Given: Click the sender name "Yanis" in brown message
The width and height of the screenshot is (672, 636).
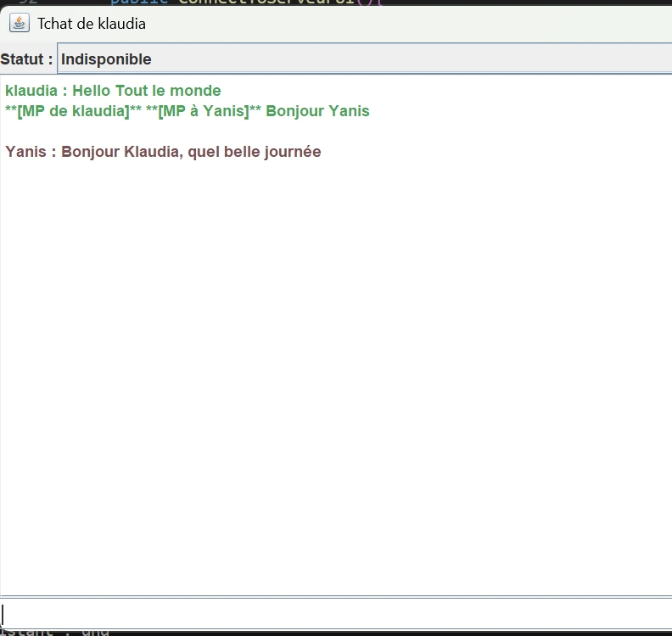Looking at the screenshot, I should 25,152.
